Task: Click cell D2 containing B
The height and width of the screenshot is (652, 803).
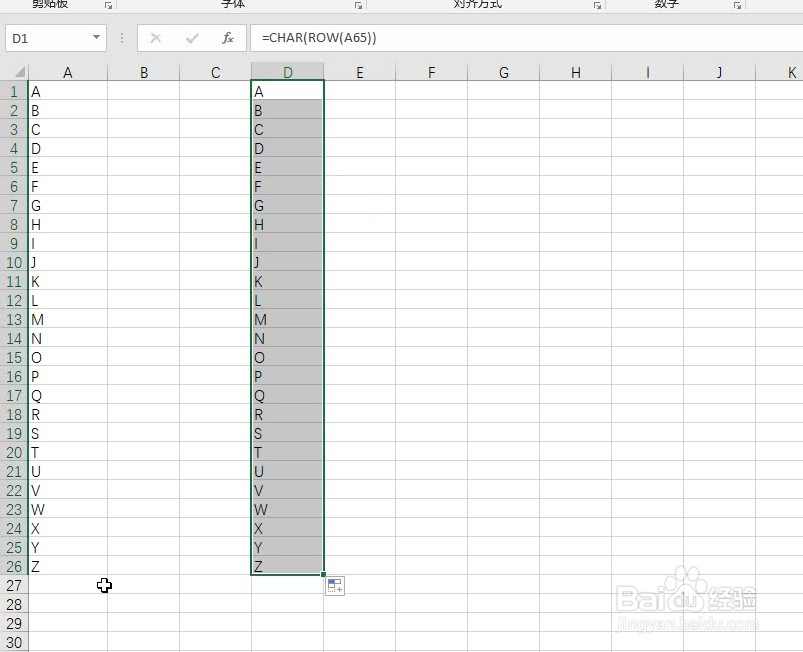Action: [287, 110]
